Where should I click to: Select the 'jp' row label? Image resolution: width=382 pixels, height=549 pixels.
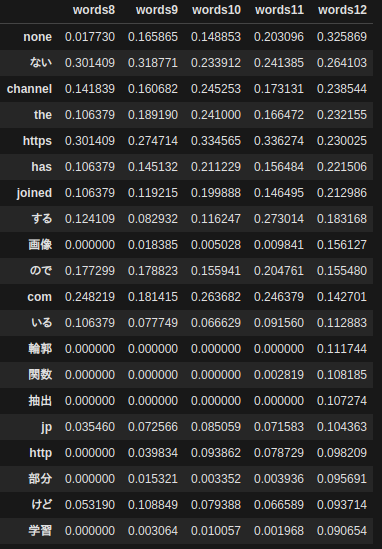pos(47,427)
